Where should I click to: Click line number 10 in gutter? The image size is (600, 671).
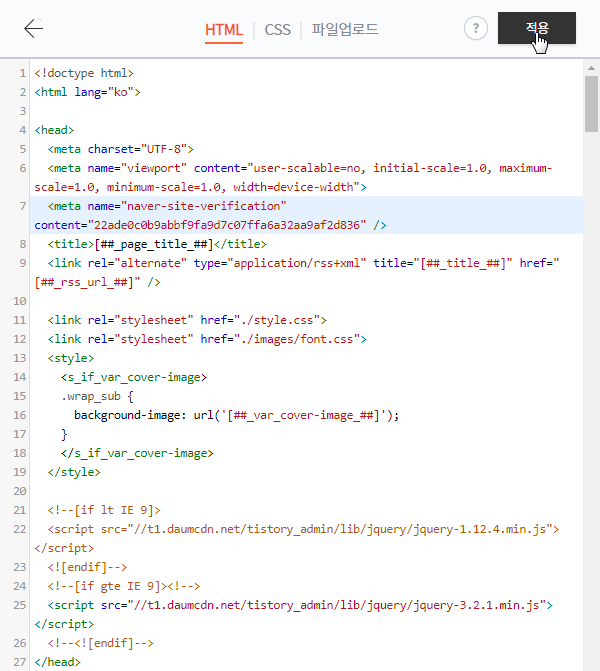20,301
